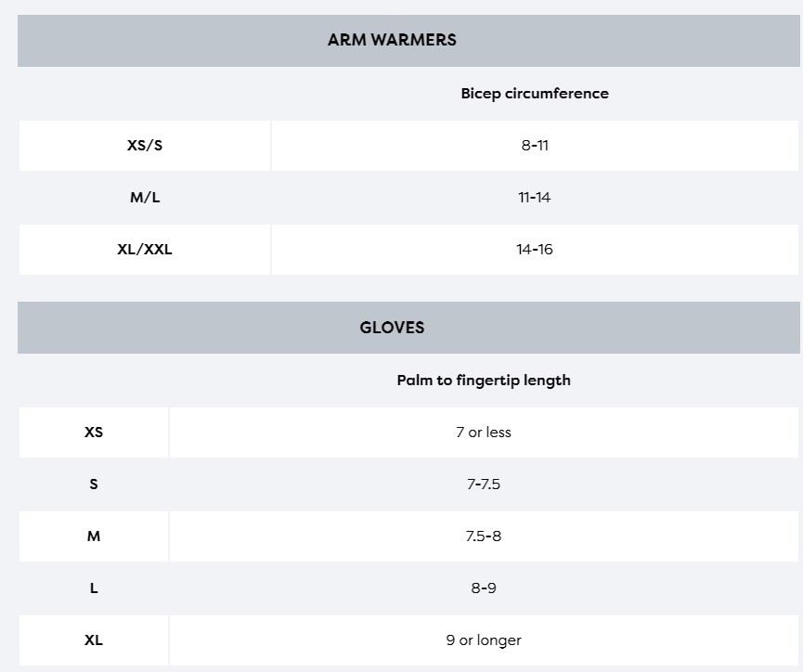The image size is (803, 672).
Task: Click the XS size label in the gloves table
Action: [94, 432]
